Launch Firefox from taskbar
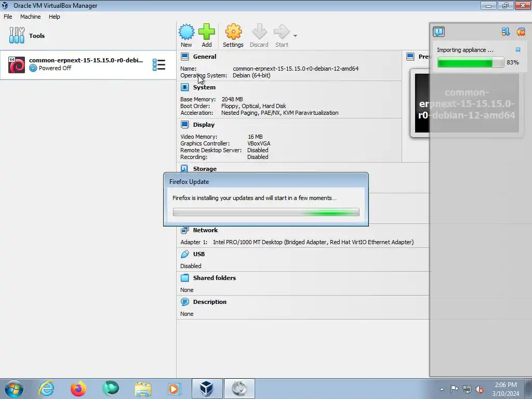The image size is (532, 399). click(x=78, y=389)
